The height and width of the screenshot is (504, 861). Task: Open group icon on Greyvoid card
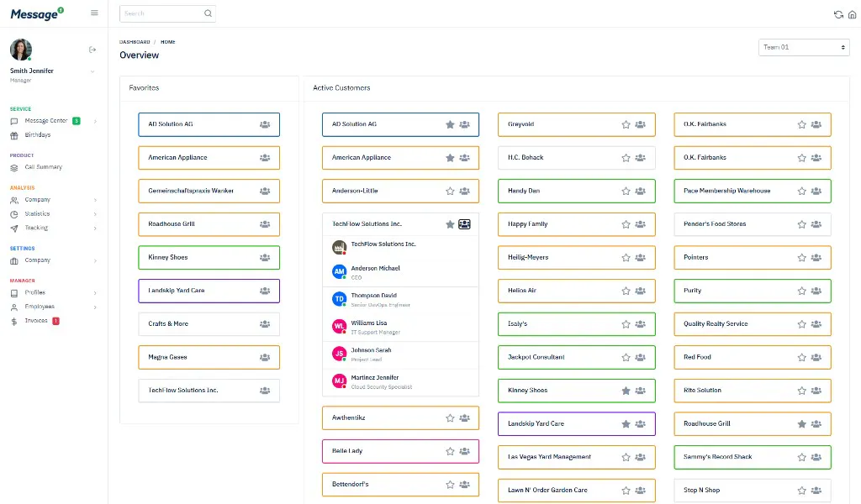point(640,124)
